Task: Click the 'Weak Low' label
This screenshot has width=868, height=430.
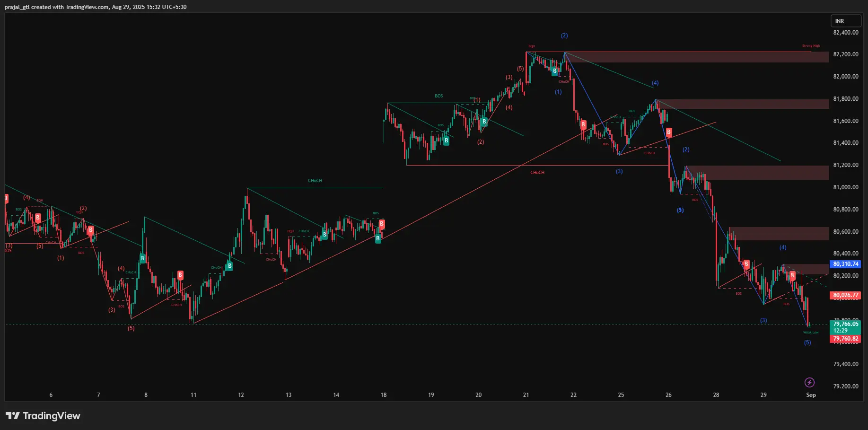Action: tap(811, 333)
